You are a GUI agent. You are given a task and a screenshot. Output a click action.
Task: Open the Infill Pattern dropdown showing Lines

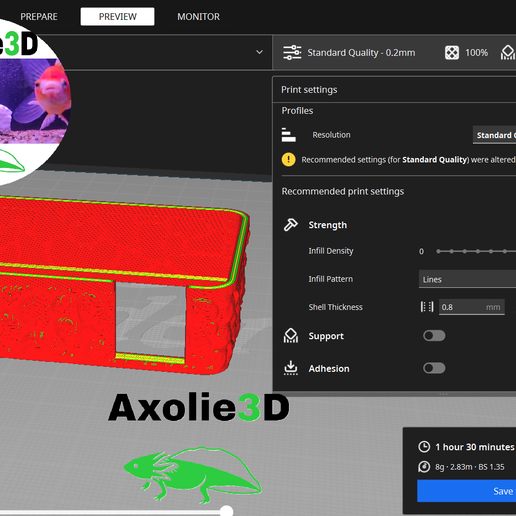click(467, 279)
